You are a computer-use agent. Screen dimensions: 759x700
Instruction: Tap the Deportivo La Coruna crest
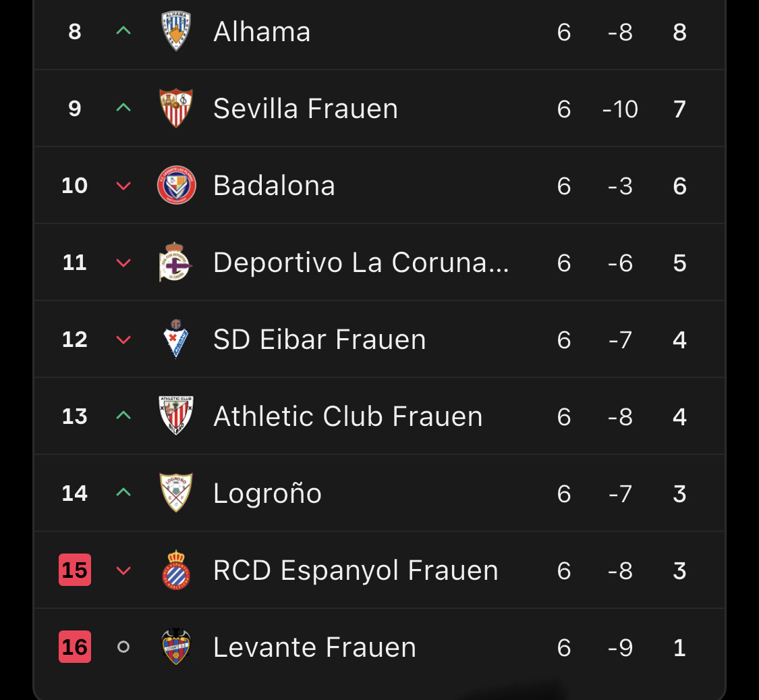176,262
